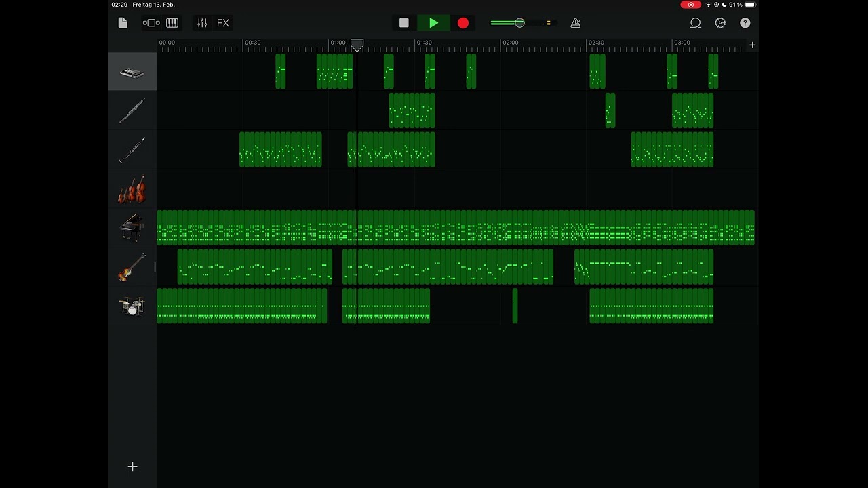Open the keyboard instrument view

[x=172, y=23]
